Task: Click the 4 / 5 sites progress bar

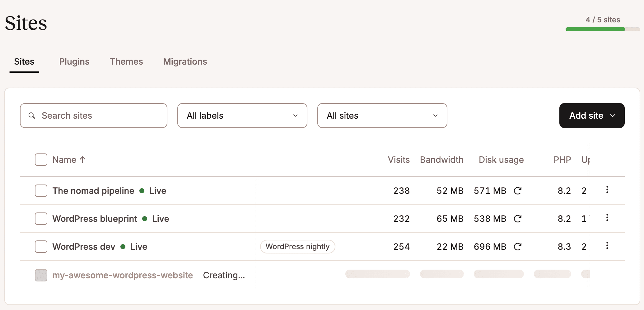Action: click(603, 29)
